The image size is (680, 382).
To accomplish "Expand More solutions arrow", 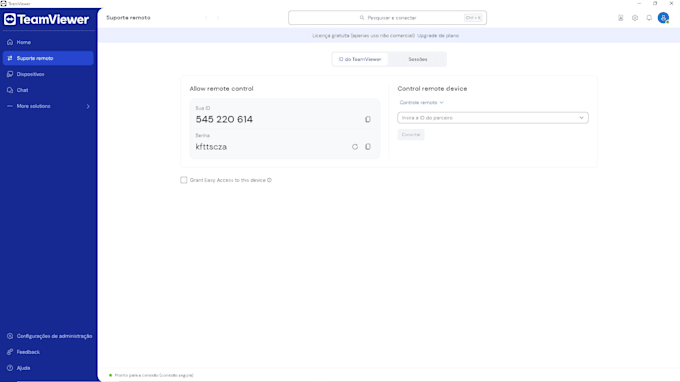I will point(88,106).
